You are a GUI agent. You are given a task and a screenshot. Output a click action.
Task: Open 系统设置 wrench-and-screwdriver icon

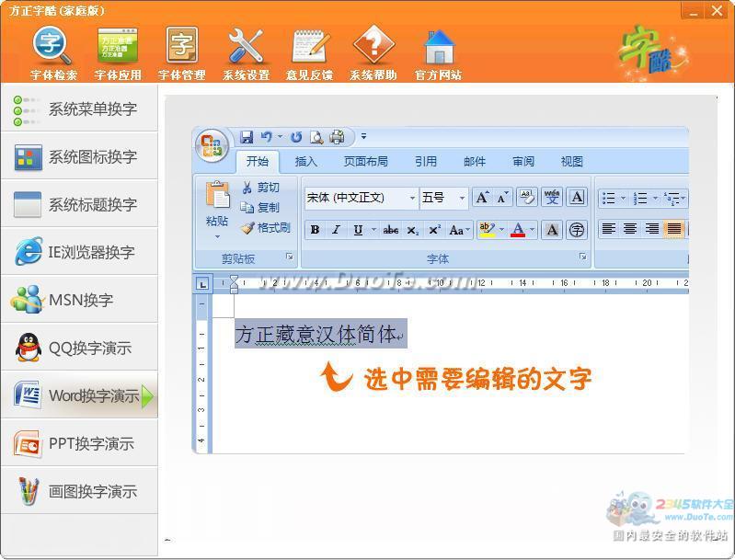pyautogui.click(x=246, y=53)
